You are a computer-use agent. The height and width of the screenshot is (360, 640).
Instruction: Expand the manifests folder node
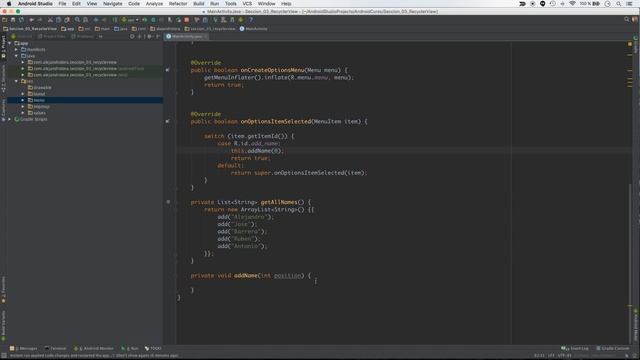tap(16, 49)
